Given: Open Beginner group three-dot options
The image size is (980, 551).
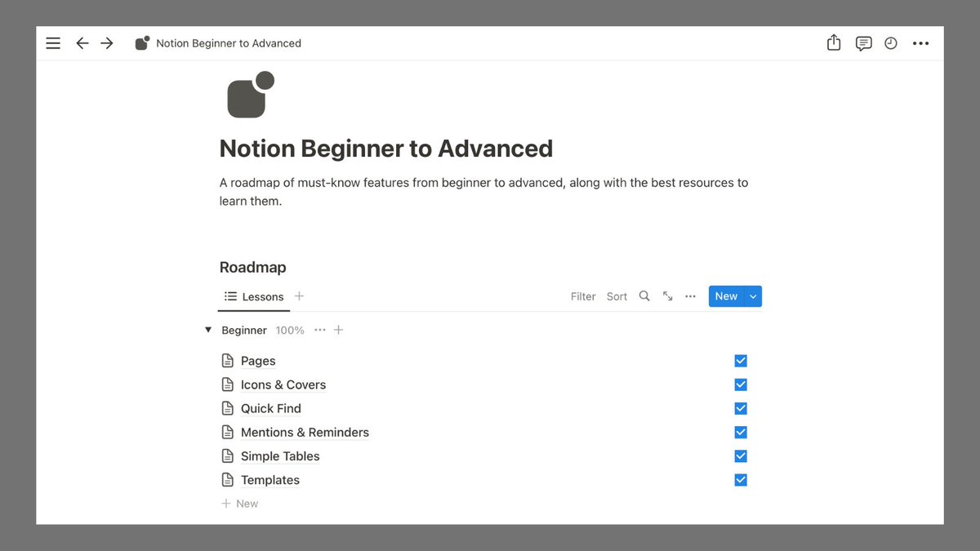Looking at the screenshot, I should [320, 330].
